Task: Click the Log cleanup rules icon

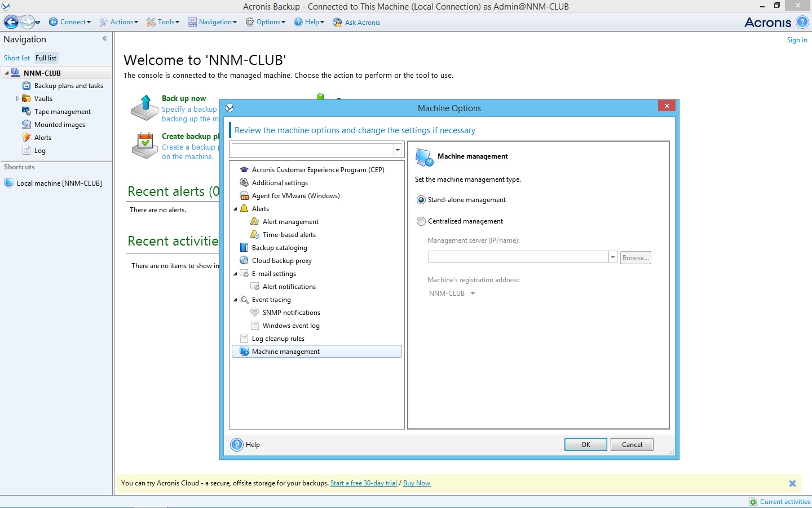Action: coord(244,339)
